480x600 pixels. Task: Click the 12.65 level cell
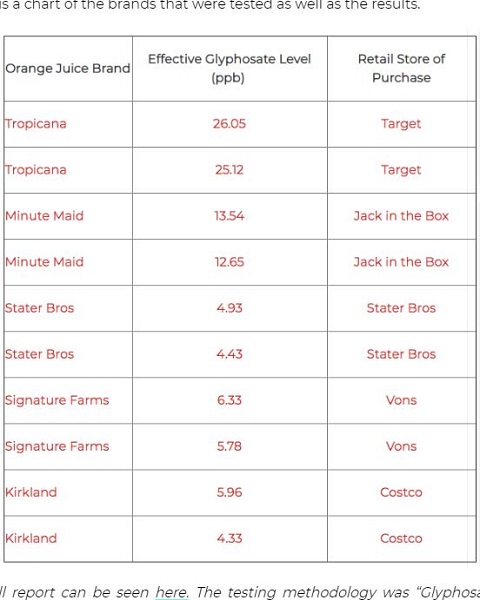tap(229, 262)
